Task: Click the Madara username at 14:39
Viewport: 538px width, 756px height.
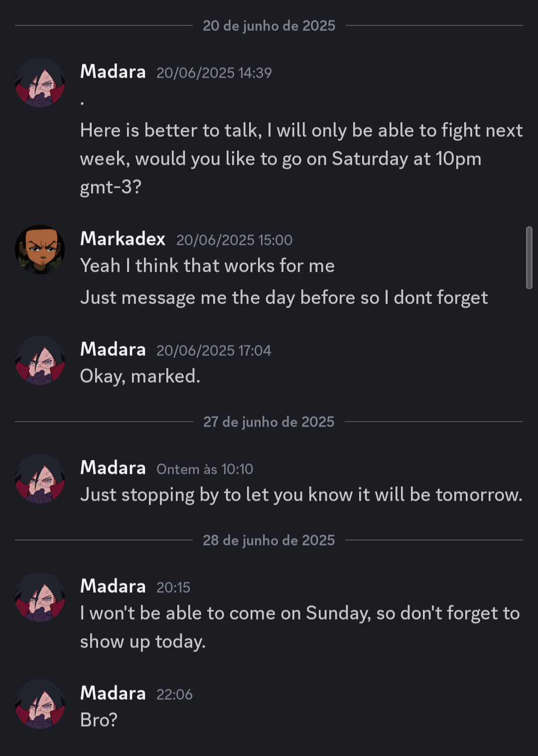Action: 113,72
